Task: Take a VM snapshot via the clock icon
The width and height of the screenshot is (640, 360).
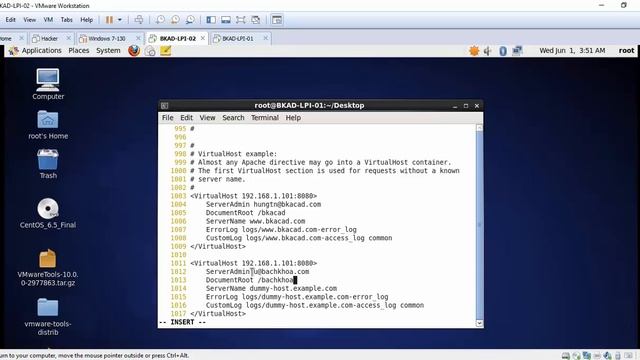Action: 160,20
